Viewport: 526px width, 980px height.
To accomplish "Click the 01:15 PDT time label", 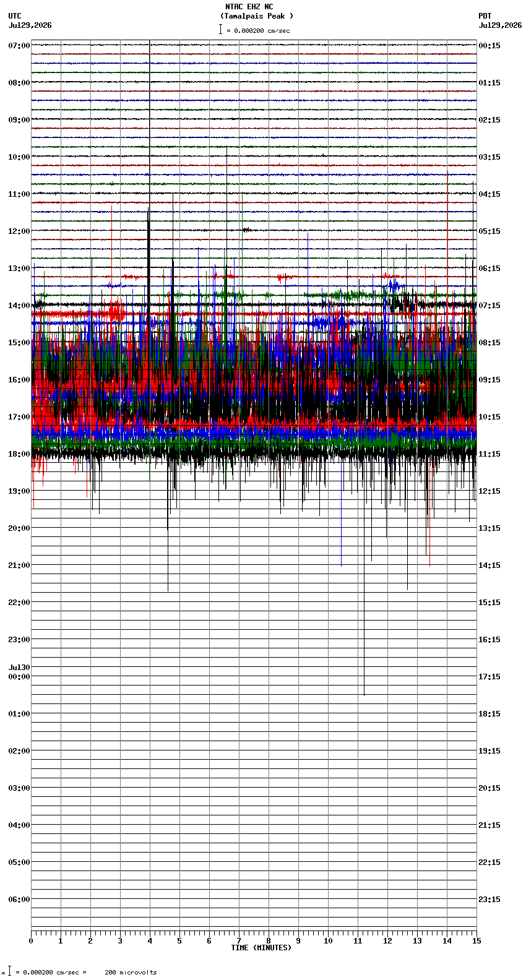I will pos(489,83).
